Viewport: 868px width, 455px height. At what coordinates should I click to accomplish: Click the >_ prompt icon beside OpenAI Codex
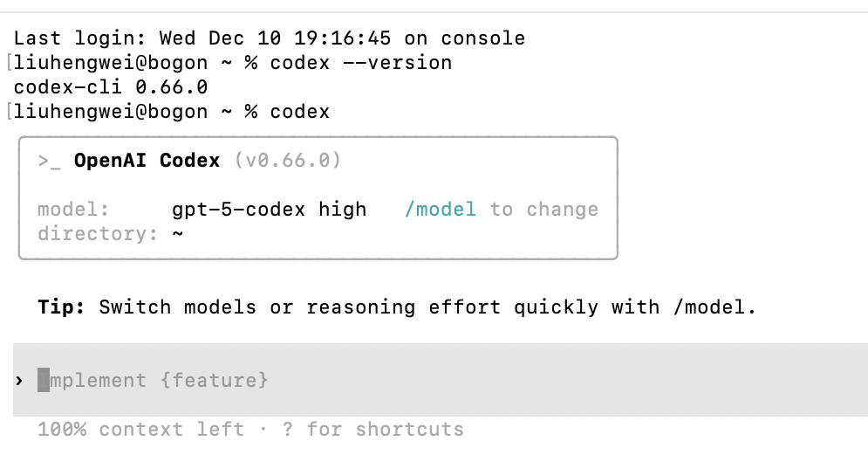pyautogui.click(x=49, y=161)
